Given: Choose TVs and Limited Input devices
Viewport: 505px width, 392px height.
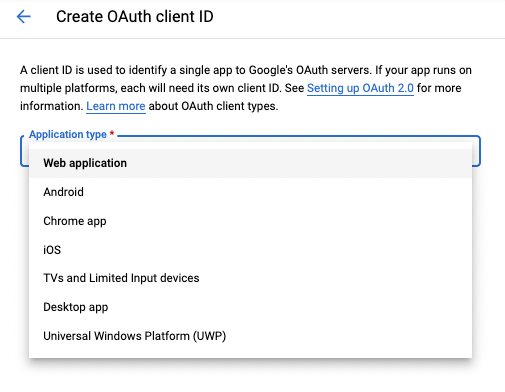Looking at the screenshot, I should pos(250,278).
